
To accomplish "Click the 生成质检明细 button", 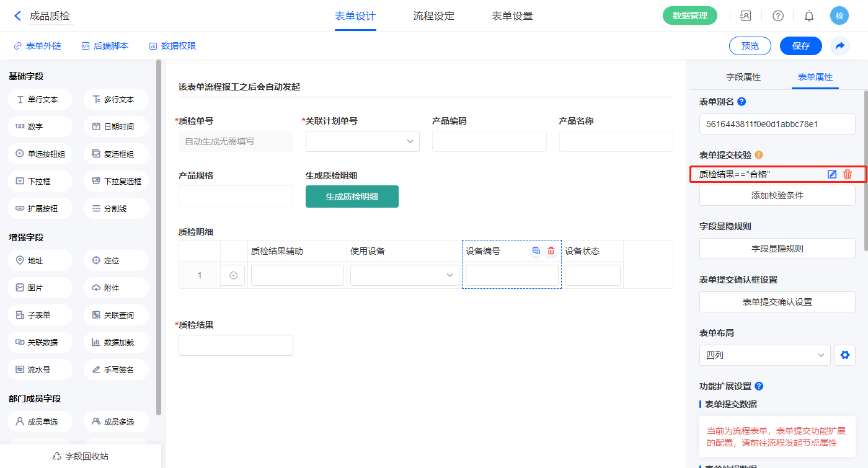I will (352, 196).
